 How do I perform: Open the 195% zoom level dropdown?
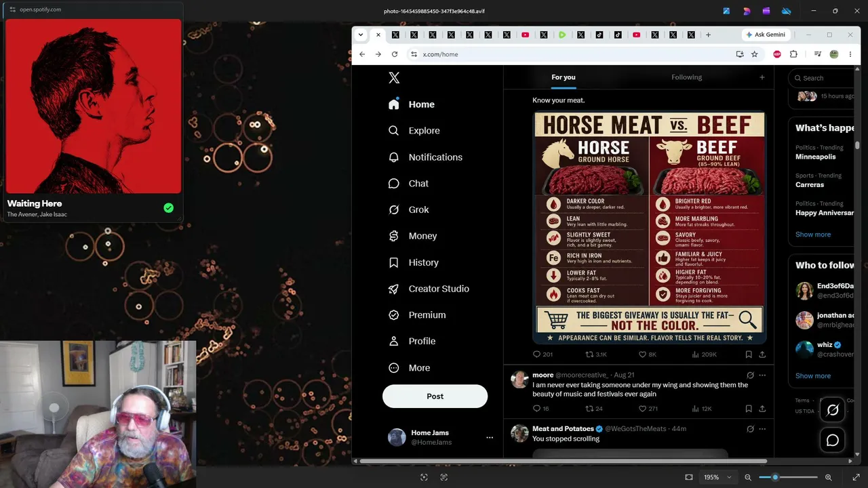(x=717, y=477)
